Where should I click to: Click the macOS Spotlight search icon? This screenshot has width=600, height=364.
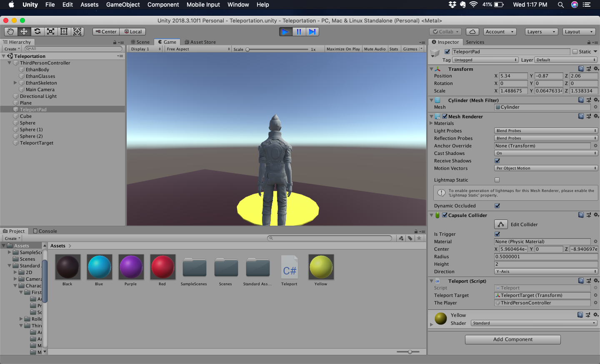tap(561, 5)
